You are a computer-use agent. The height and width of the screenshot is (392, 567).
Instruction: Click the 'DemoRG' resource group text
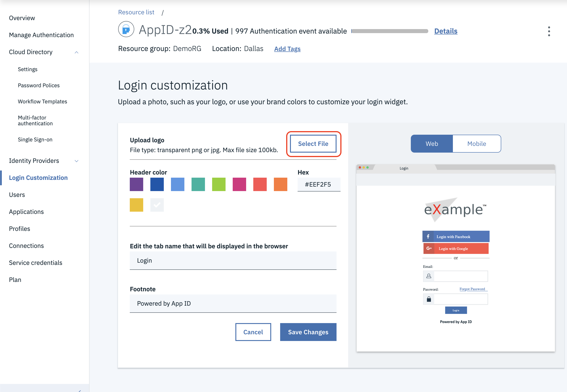pos(187,49)
